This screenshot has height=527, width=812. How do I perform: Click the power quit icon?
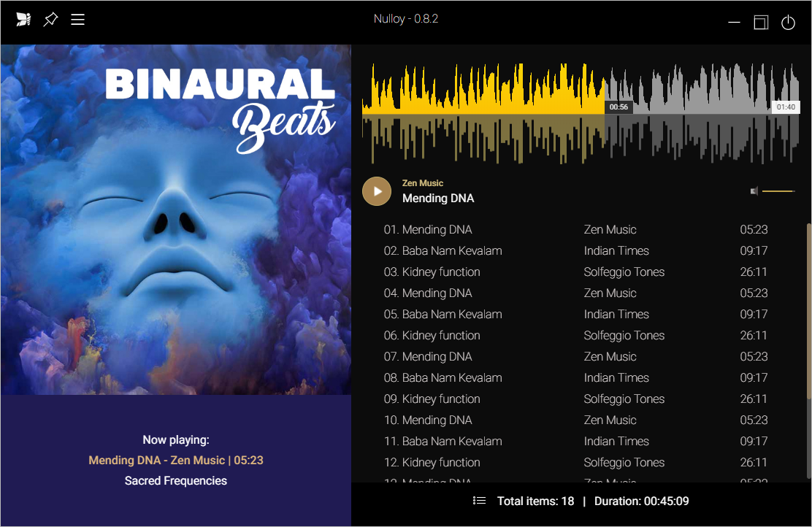pos(788,22)
